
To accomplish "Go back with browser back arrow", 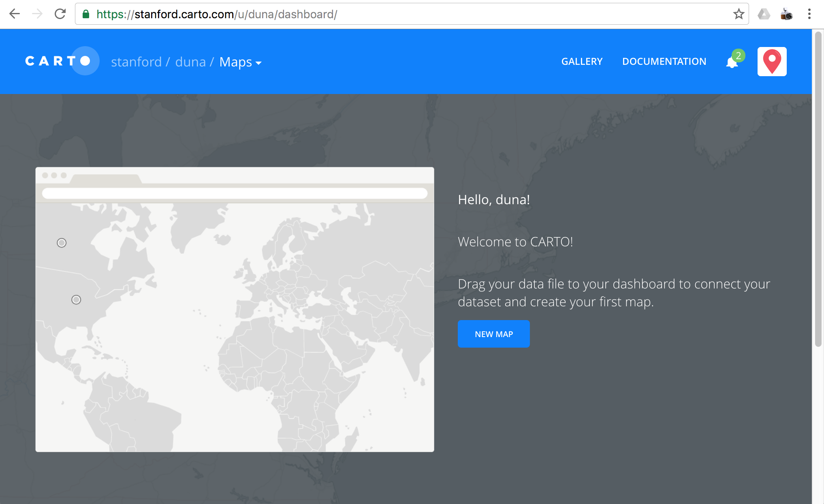I will 15,14.
